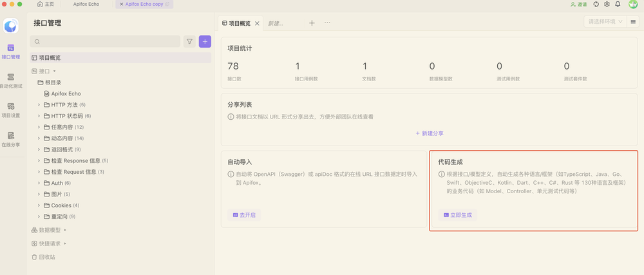The width and height of the screenshot is (644, 275).
Task: Open the hamburger menu next to environment selector
Action: click(x=634, y=21)
